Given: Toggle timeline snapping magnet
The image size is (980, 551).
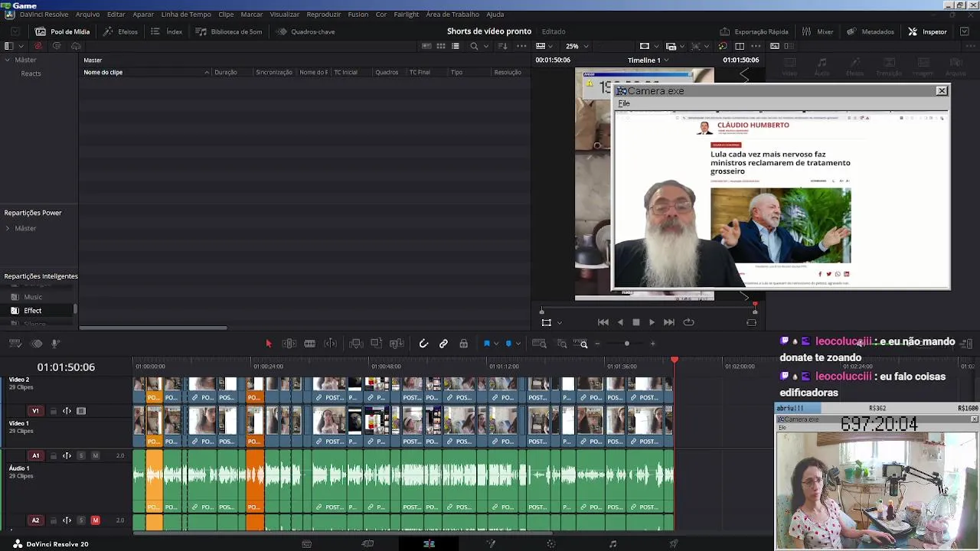Looking at the screenshot, I should click(x=423, y=344).
